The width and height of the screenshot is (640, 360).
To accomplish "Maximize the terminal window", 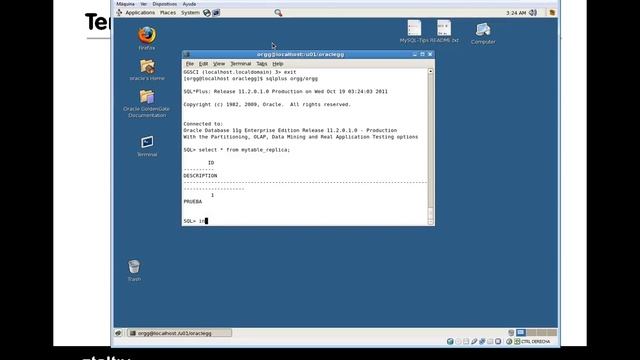I will pos(422,54).
